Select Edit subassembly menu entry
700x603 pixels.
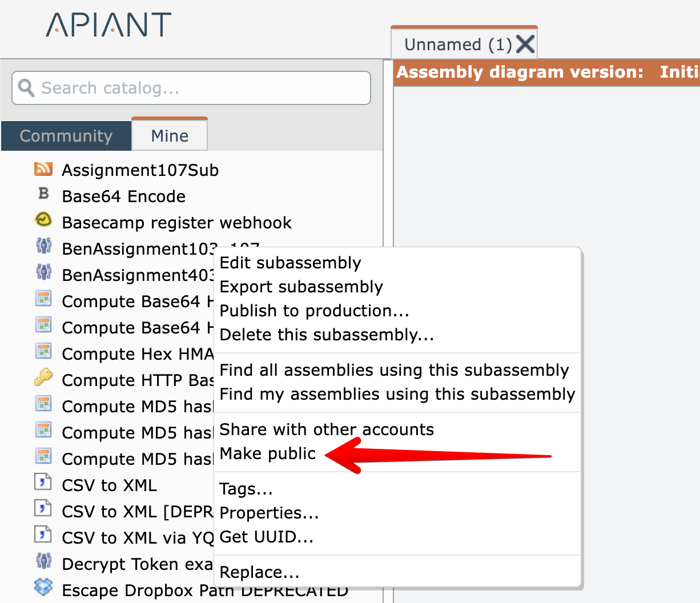290,263
